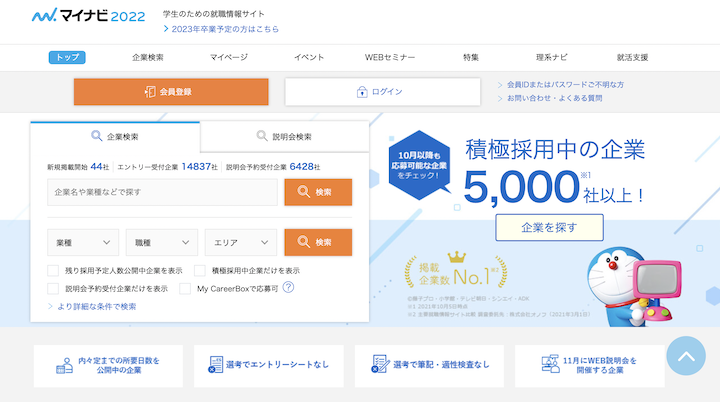The width and height of the screenshot is (720, 402).
Task: Click the ログイン padlock icon
Action: coord(362,92)
